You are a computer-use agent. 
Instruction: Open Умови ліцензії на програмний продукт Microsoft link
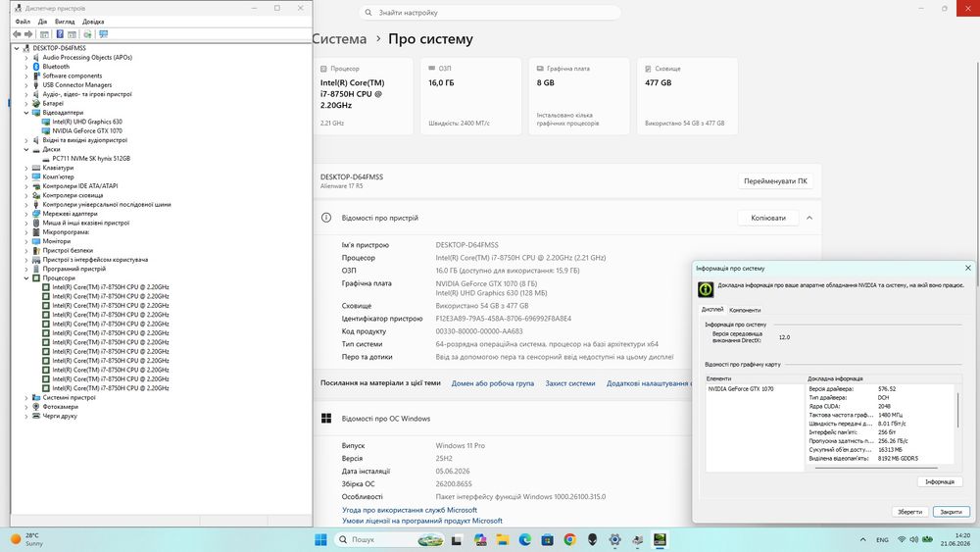point(421,521)
